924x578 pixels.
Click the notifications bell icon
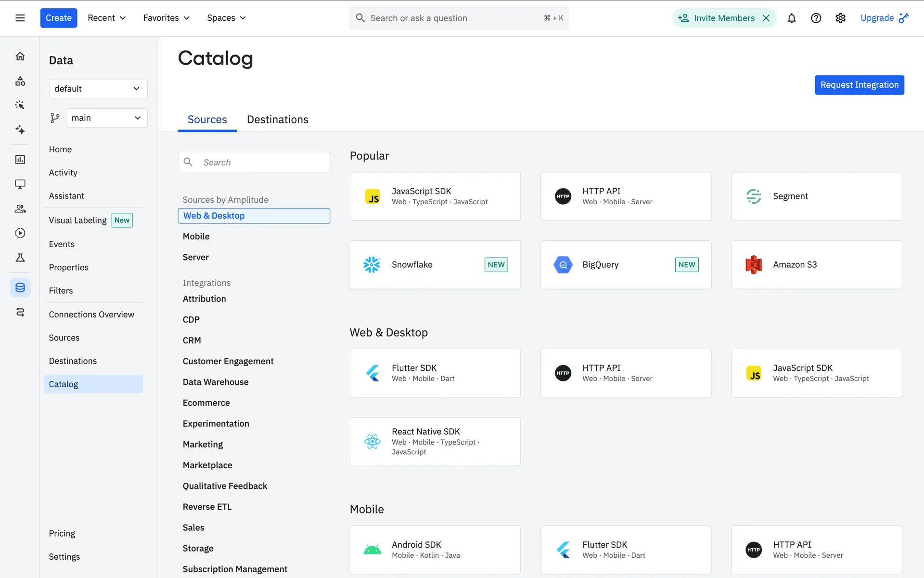tap(791, 18)
